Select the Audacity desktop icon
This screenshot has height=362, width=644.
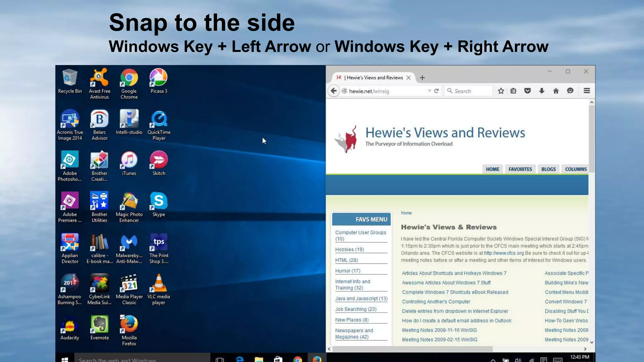(x=69, y=328)
